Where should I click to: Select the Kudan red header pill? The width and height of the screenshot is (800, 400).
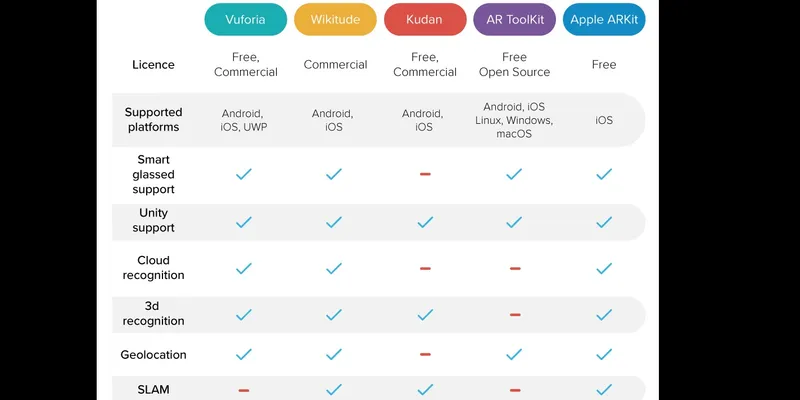point(425,19)
